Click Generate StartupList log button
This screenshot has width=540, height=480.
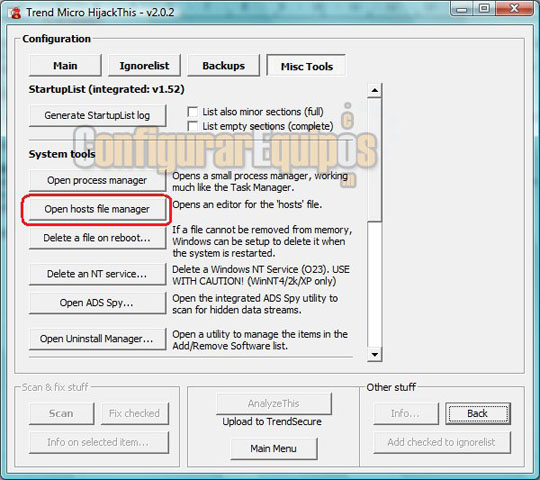(97, 115)
